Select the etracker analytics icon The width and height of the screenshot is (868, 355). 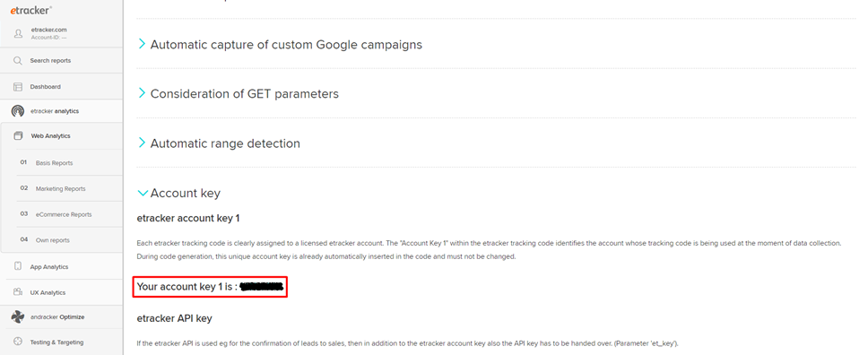click(x=18, y=111)
